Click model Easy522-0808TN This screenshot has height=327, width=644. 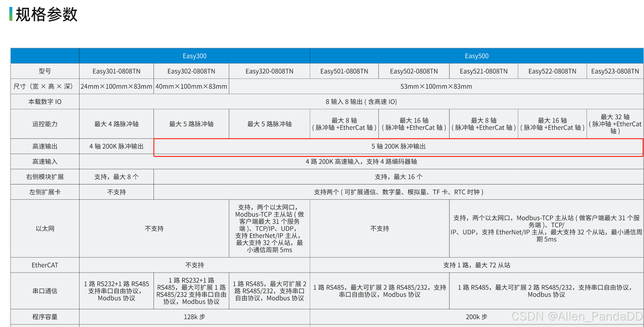pos(552,71)
